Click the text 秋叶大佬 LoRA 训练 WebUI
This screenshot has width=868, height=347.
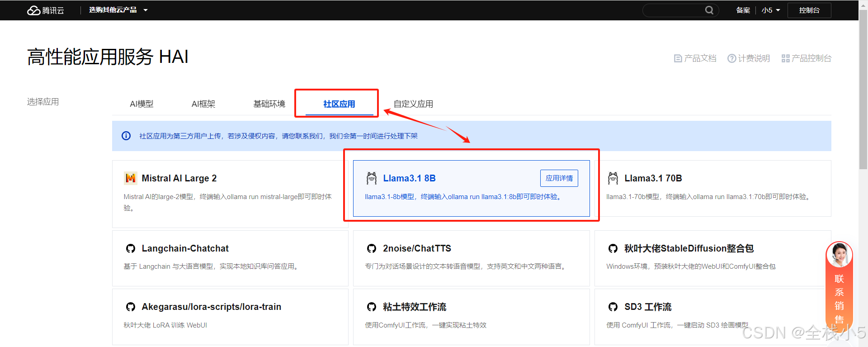click(165, 325)
